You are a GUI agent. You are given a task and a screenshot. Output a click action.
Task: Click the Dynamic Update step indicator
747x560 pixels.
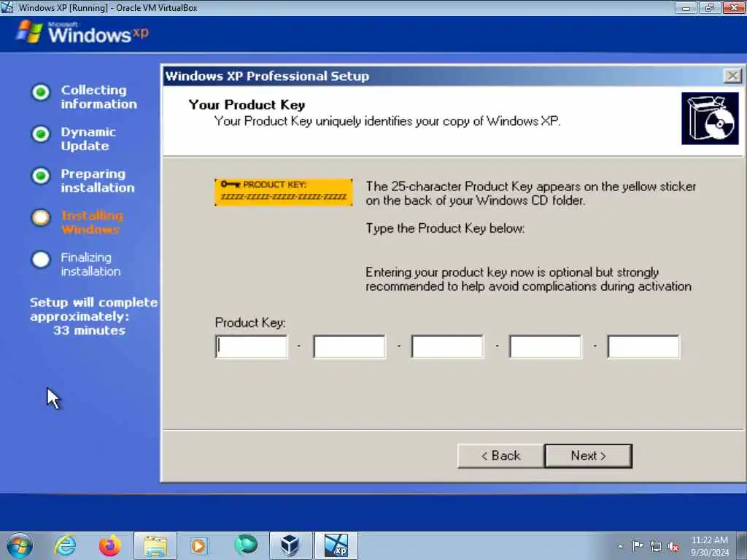pos(41,134)
